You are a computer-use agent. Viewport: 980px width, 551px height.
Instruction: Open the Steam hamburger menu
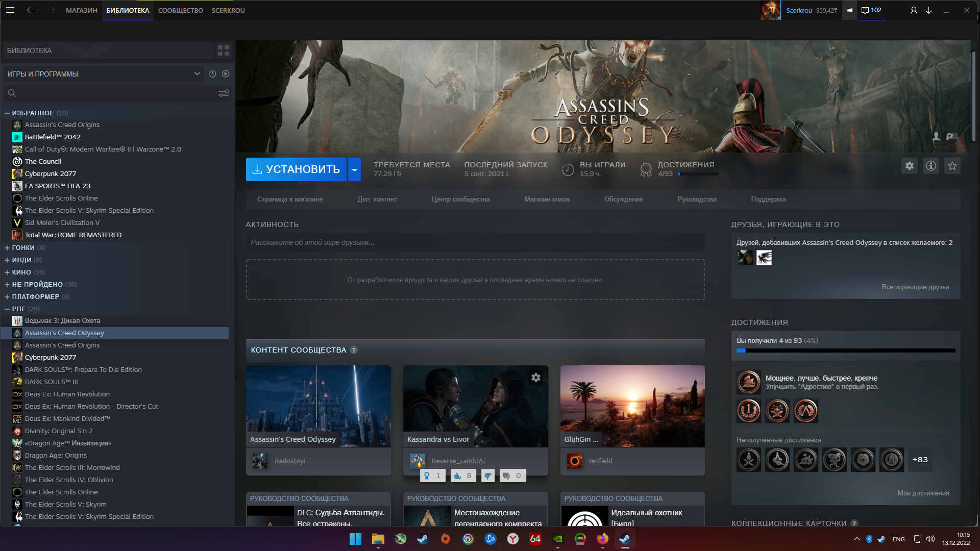coord(10,10)
